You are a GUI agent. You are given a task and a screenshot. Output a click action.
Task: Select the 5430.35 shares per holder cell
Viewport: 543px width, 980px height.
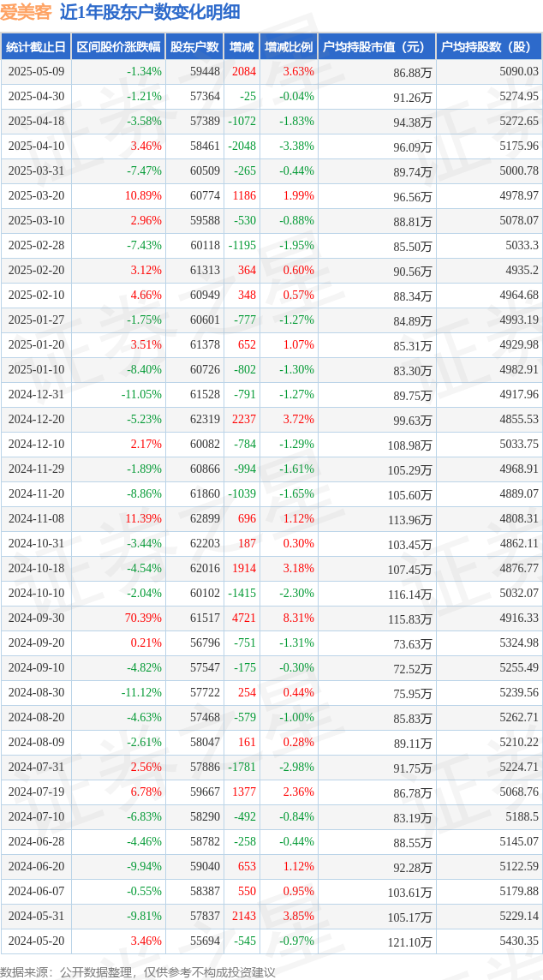(x=519, y=941)
